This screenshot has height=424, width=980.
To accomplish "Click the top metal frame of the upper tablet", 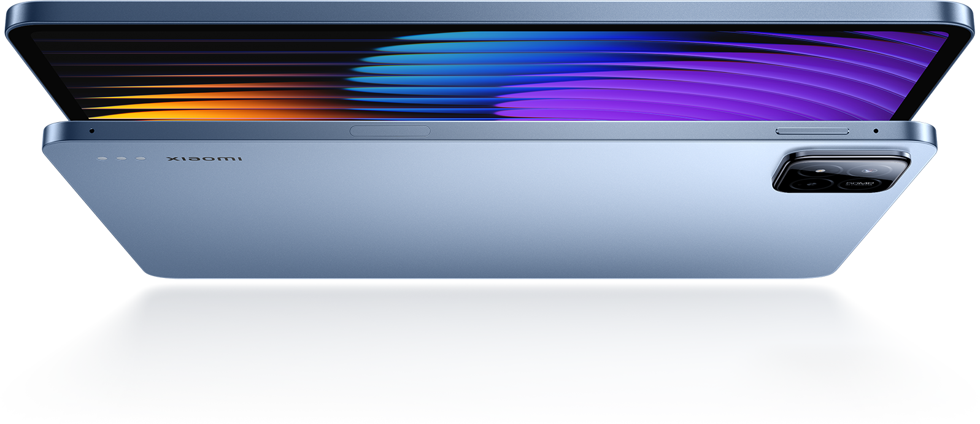I will 491,12.
